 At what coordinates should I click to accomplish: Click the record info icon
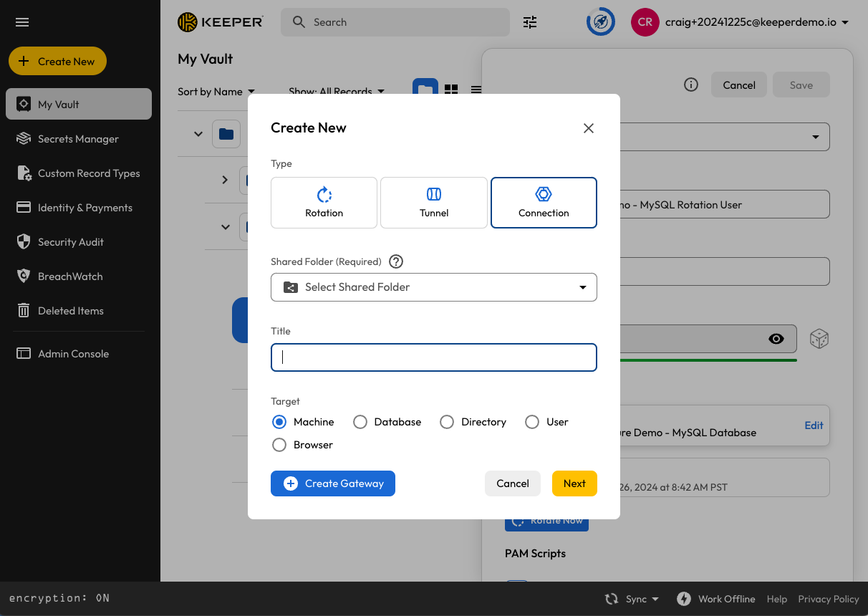691,85
